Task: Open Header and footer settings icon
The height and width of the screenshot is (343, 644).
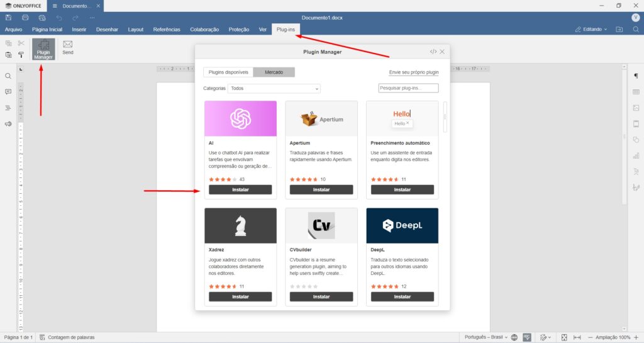Action: coord(636,123)
